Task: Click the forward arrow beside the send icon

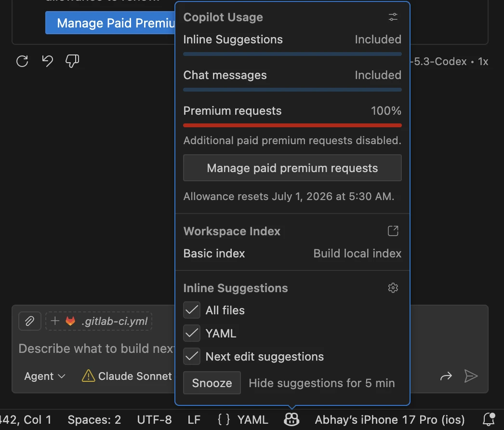Action: coord(446,376)
